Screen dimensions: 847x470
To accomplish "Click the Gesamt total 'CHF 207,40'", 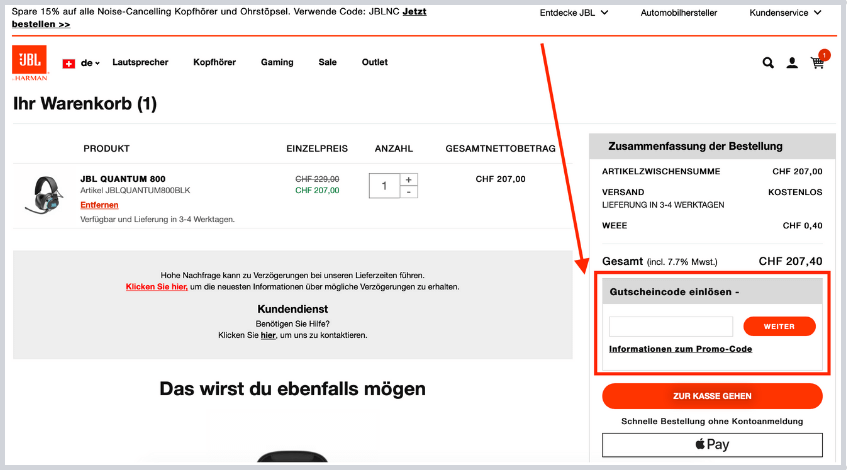I will click(x=790, y=261).
